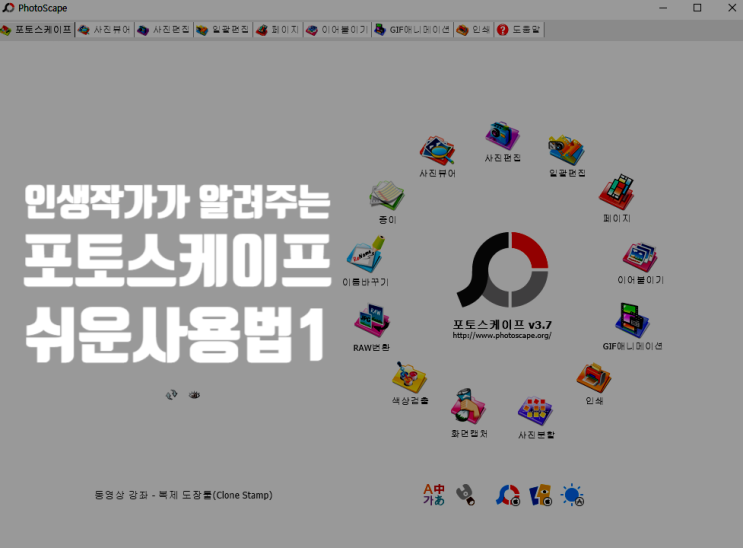Image resolution: width=743 pixels, height=548 pixels.
Task: Open the http://www.photoscape.org/ link
Action: (x=502, y=336)
